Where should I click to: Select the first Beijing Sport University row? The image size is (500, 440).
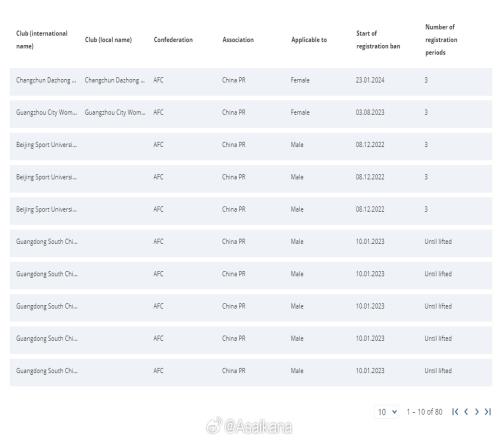coord(251,146)
